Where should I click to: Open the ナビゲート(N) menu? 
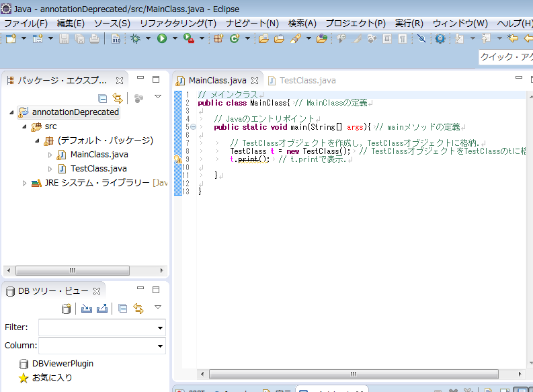click(252, 23)
